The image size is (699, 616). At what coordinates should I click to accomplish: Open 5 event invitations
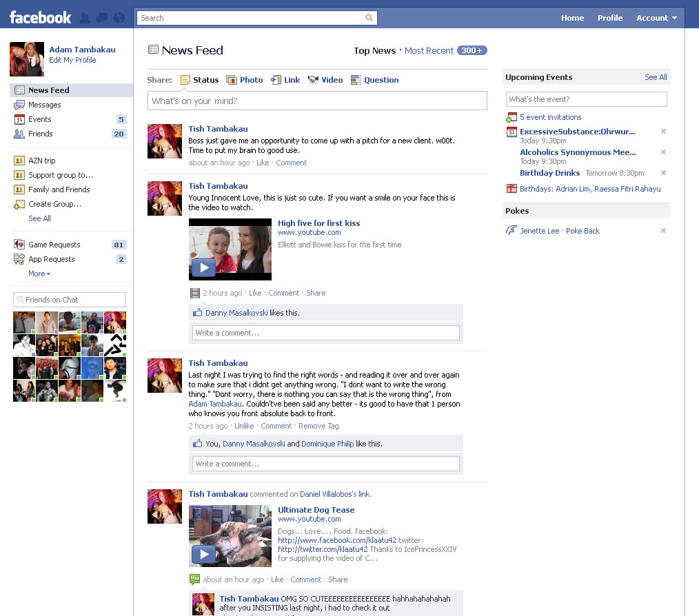pos(550,117)
